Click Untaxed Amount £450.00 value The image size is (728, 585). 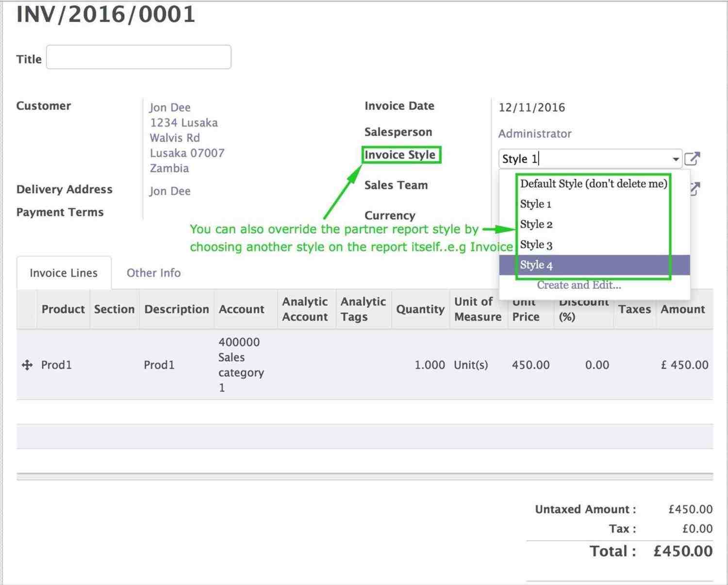click(690, 509)
